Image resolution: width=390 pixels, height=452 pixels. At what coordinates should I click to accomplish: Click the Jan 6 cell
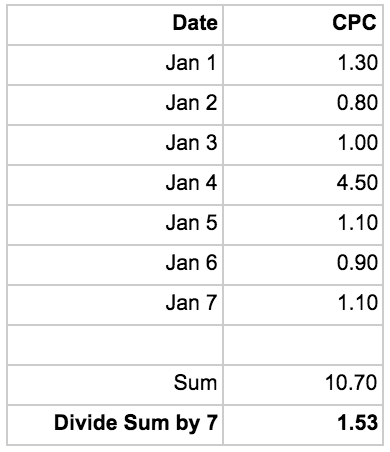pos(115,265)
